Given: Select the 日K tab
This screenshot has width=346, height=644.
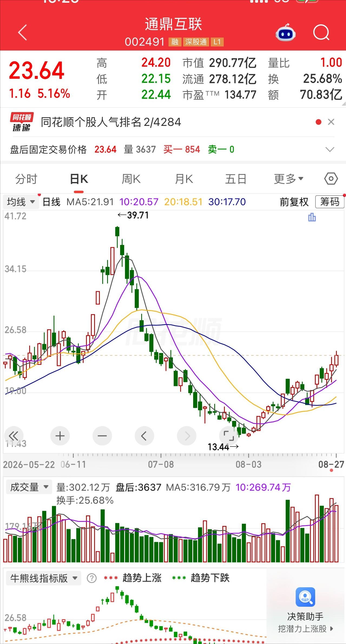Looking at the screenshot, I should (79, 179).
